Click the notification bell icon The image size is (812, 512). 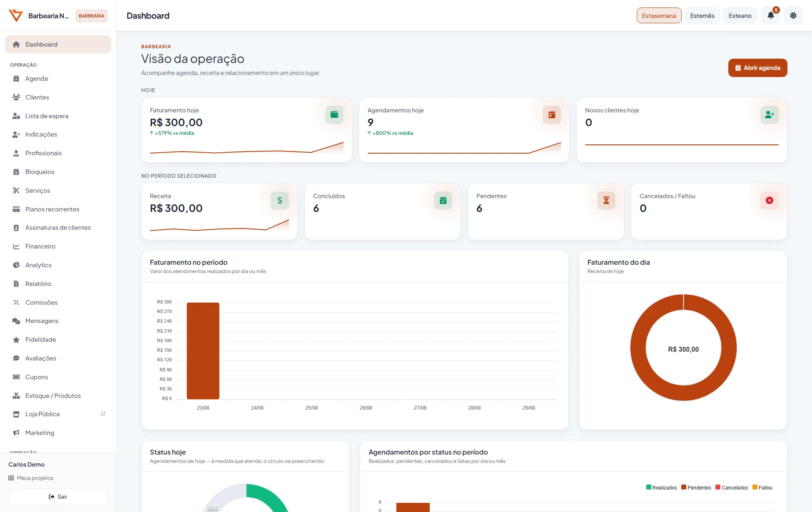pos(771,16)
